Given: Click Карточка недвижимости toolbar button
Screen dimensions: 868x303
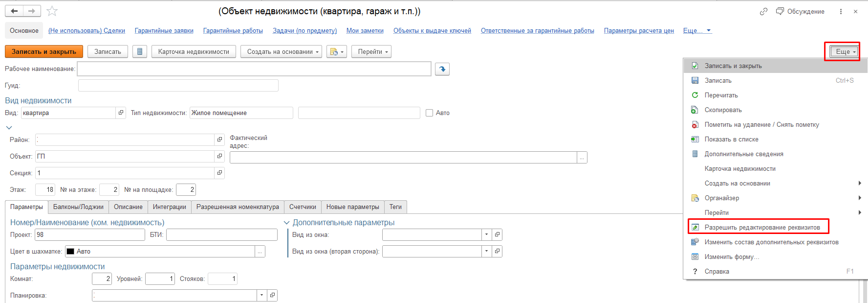Looking at the screenshot, I should (194, 51).
